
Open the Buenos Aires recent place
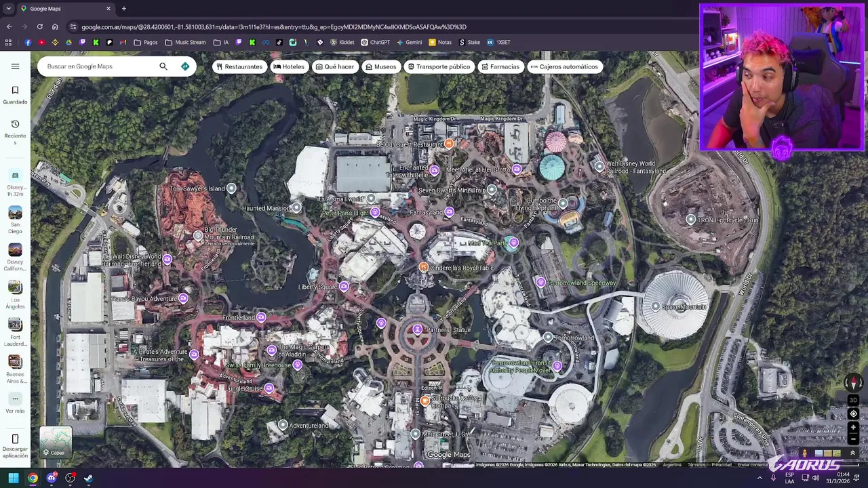pos(15,369)
